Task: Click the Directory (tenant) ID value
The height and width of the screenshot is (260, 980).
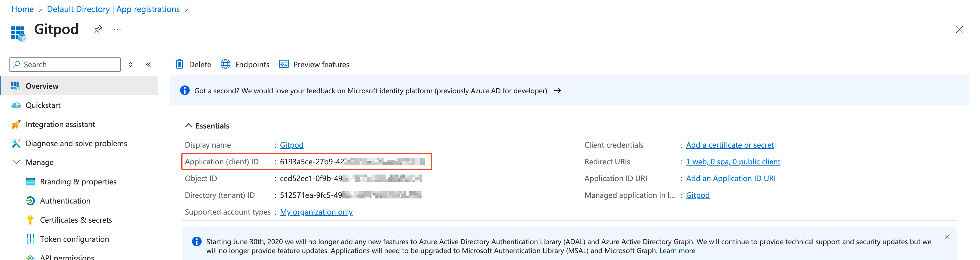Action: click(x=351, y=195)
